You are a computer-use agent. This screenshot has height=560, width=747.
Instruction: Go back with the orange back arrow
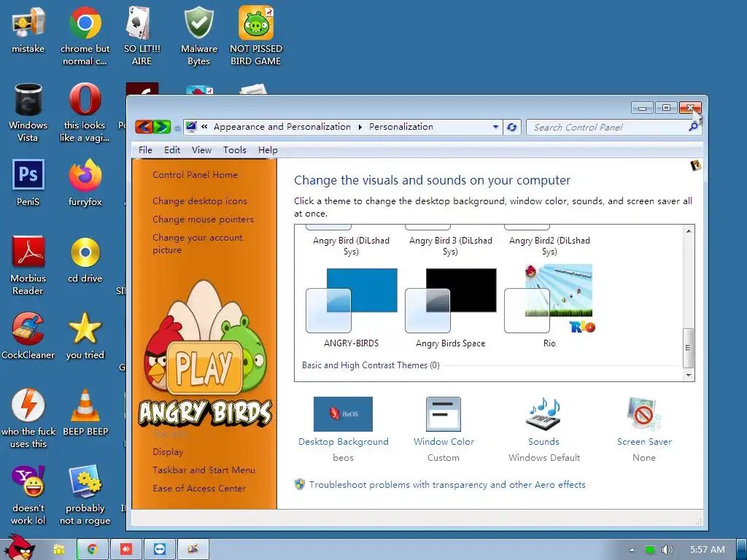click(x=144, y=127)
